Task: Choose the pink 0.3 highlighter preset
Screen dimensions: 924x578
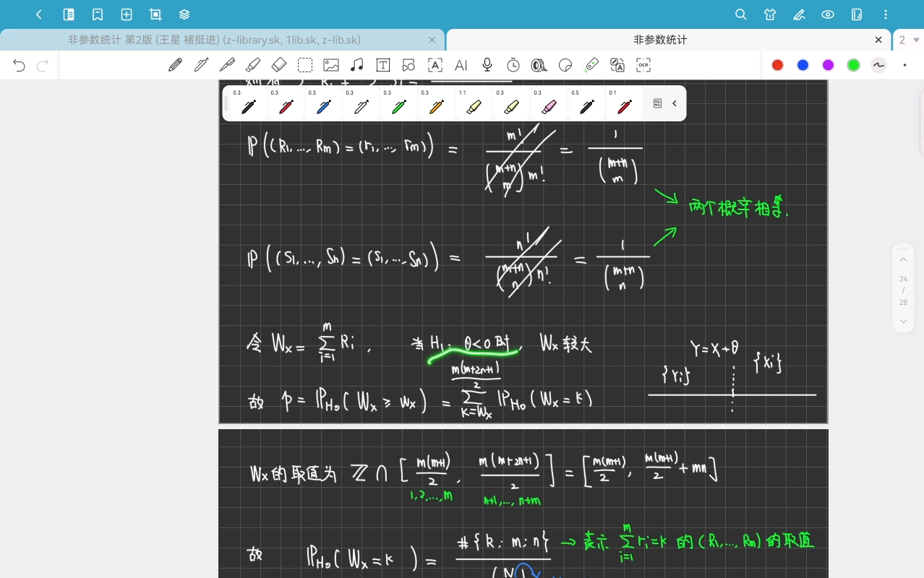Action: coord(549,104)
